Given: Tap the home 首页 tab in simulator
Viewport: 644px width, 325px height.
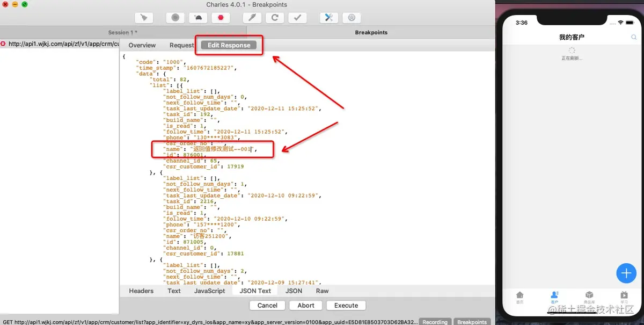Looking at the screenshot, I should pos(519,297).
